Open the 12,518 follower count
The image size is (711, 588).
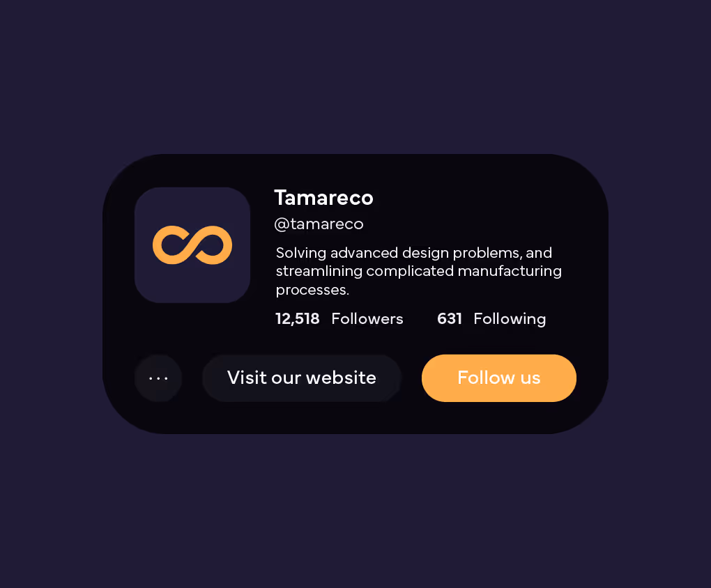point(298,318)
